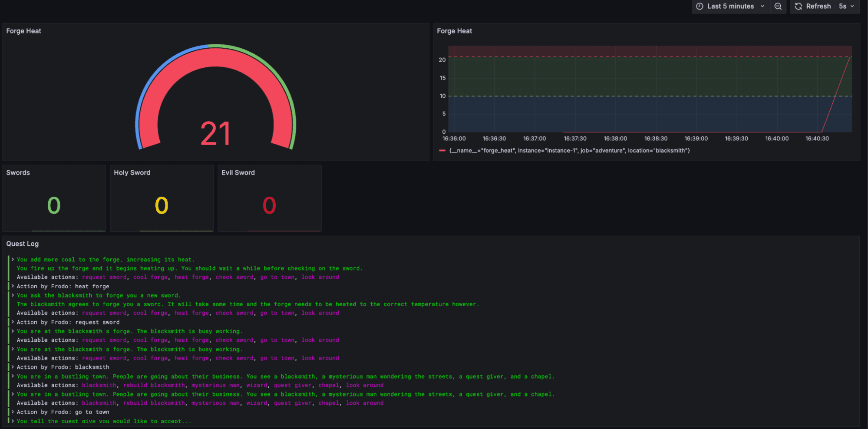Select the go to town action link
Screen dimensions: 868x429
[277, 277]
